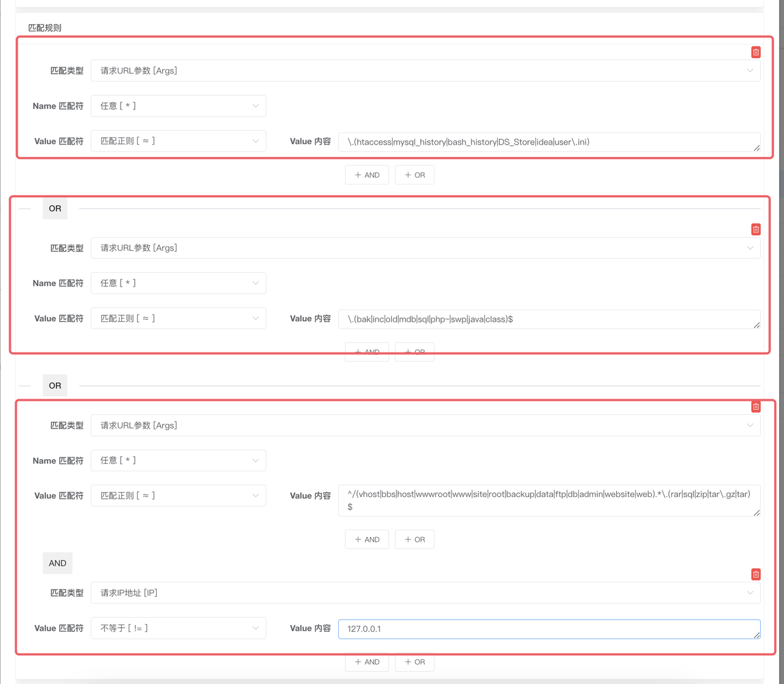Expand Name 匹配符 任意 dropdown in the third rule

pos(178,460)
